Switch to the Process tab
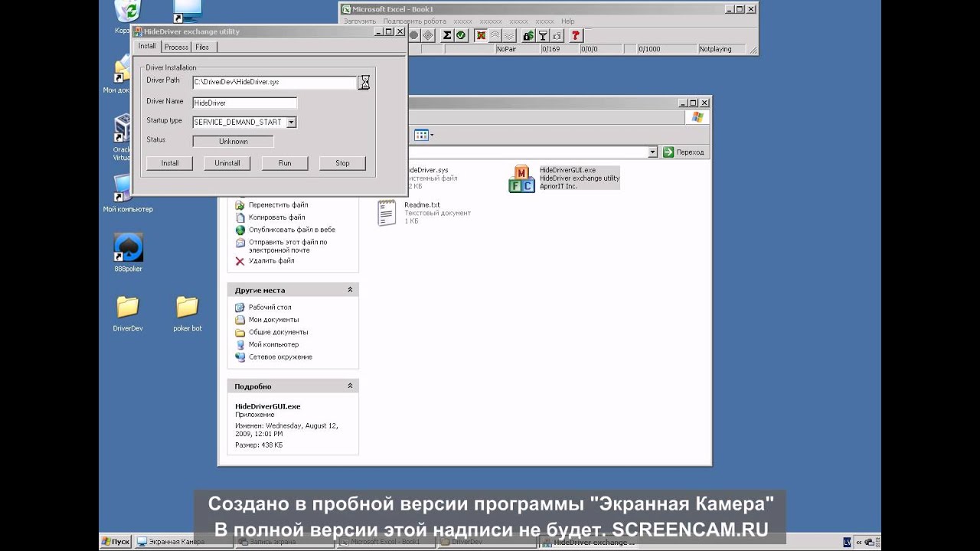The width and height of the screenshot is (980, 551). coord(176,47)
